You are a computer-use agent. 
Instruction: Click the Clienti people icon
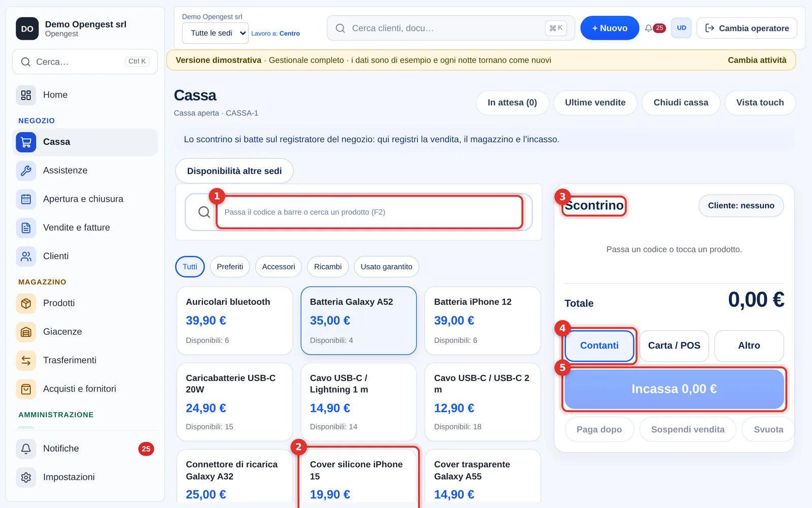coord(26,257)
